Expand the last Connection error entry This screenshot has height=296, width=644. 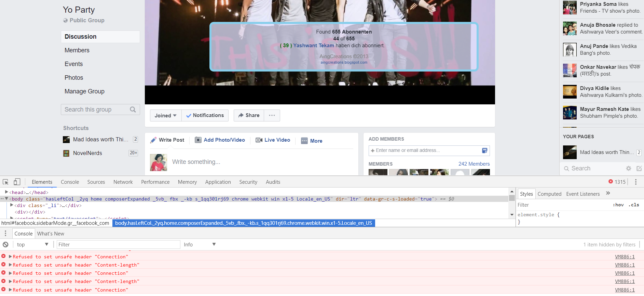[x=10, y=290]
